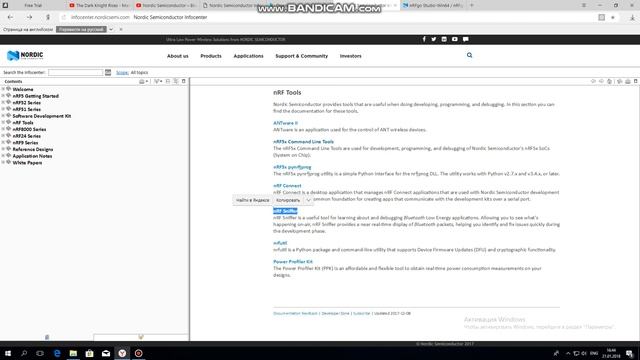This screenshot has height=360, width=640.
Task: Click the Search the Infocenter input field
Action: coord(76,72)
